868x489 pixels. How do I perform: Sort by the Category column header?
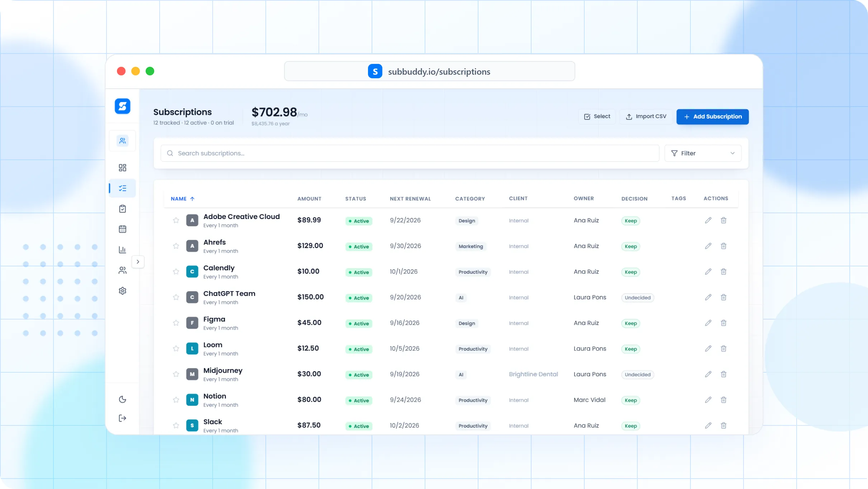(470, 199)
